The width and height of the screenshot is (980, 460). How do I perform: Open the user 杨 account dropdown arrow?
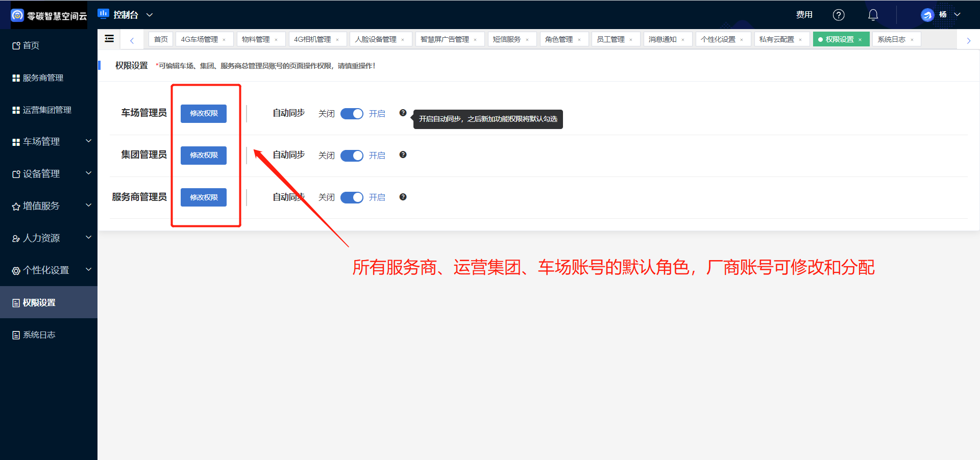coord(958,15)
